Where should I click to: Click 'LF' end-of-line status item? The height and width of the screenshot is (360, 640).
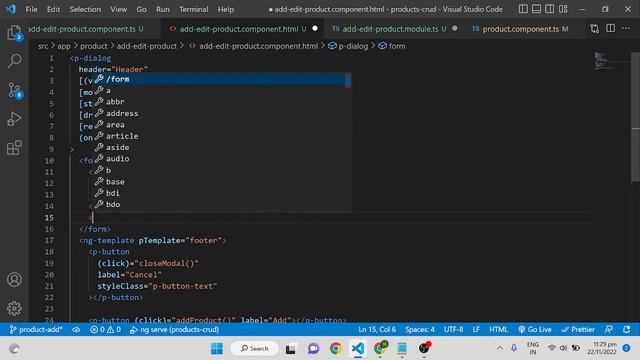point(476,329)
